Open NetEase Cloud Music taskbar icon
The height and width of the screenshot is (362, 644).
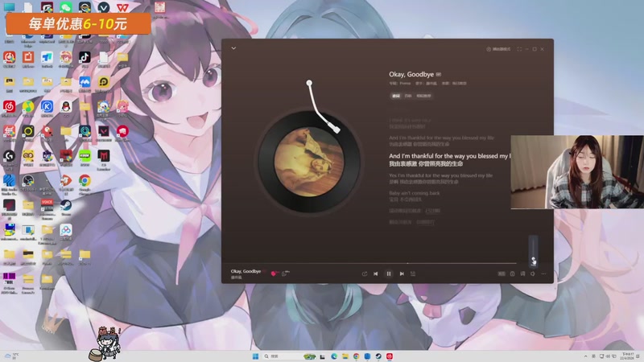click(390, 356)
